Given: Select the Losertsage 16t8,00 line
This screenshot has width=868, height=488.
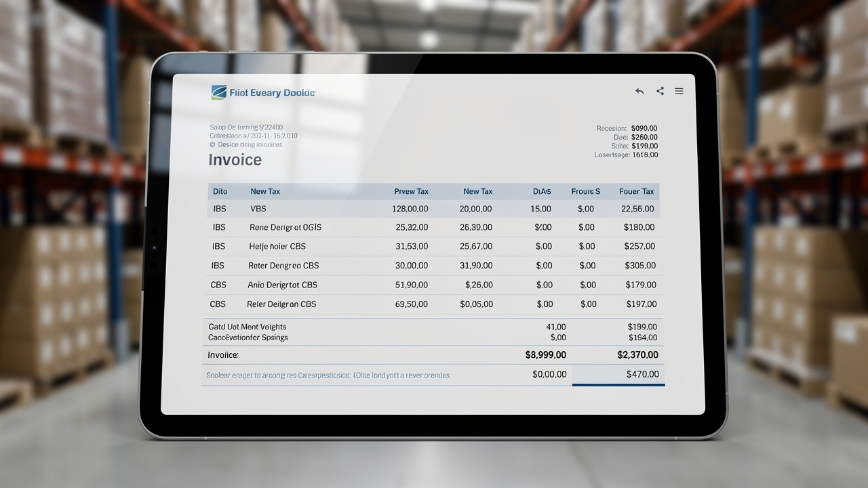Looking at the screenshot, I should (627, 155).
